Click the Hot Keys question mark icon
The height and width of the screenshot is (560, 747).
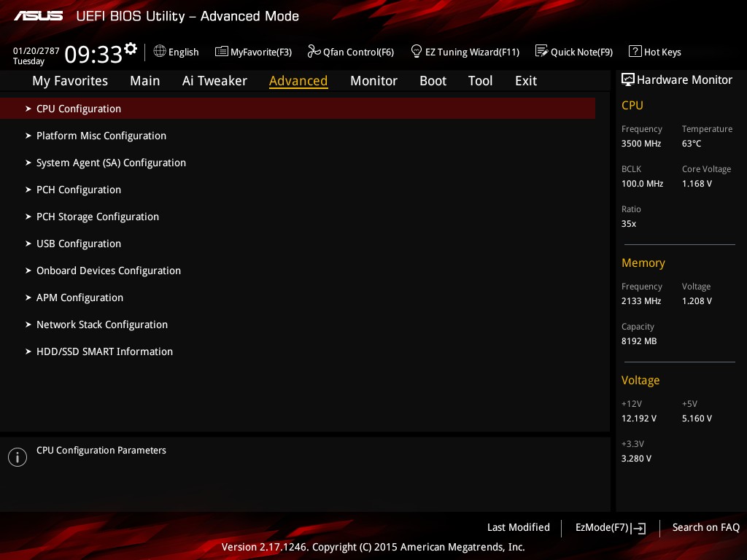point(635,51)
